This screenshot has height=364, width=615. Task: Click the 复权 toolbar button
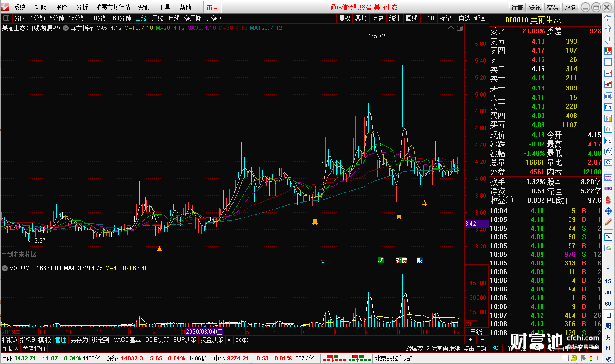tap(344, 18)
